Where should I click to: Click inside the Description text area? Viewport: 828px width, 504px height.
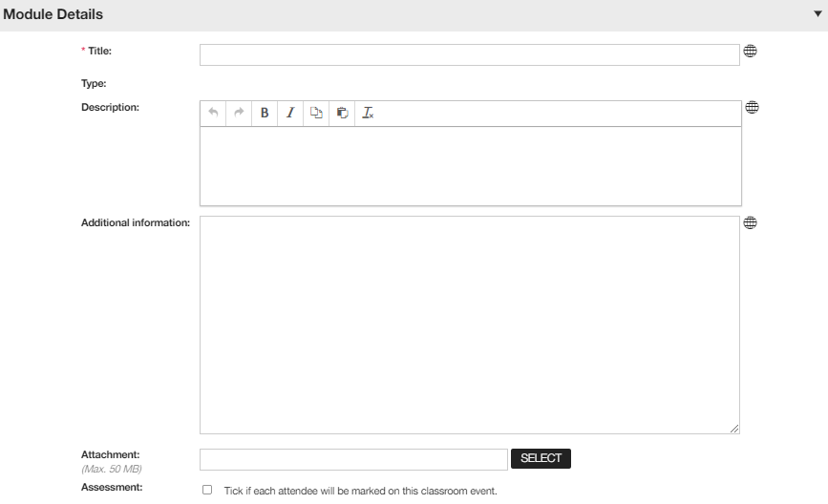[471, 166]
